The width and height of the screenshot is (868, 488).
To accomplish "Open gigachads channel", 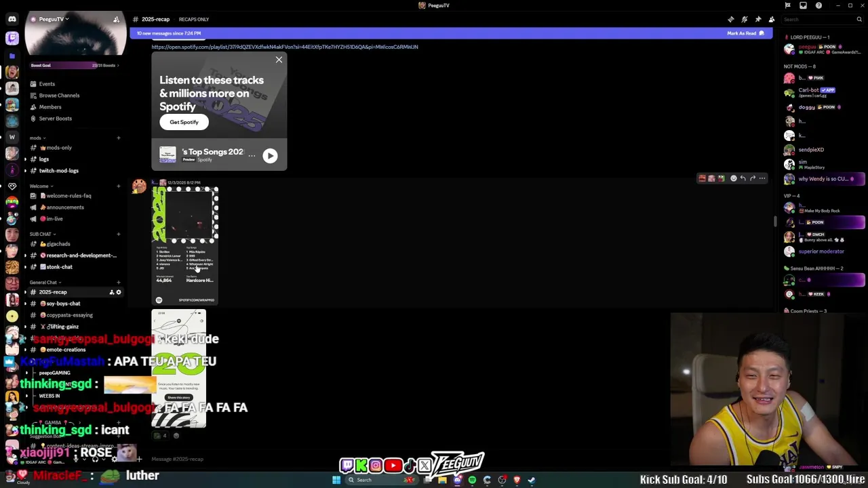I will point(58,244).
